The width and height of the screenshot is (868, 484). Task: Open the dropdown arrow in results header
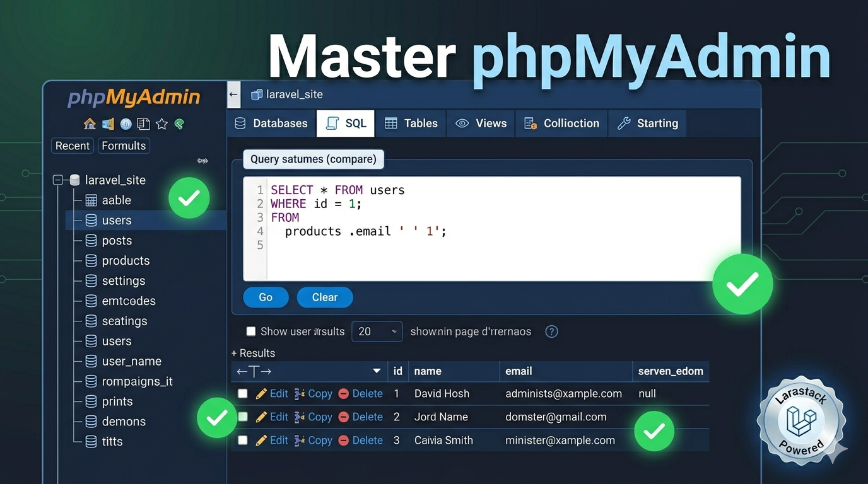tap(377, 371)
